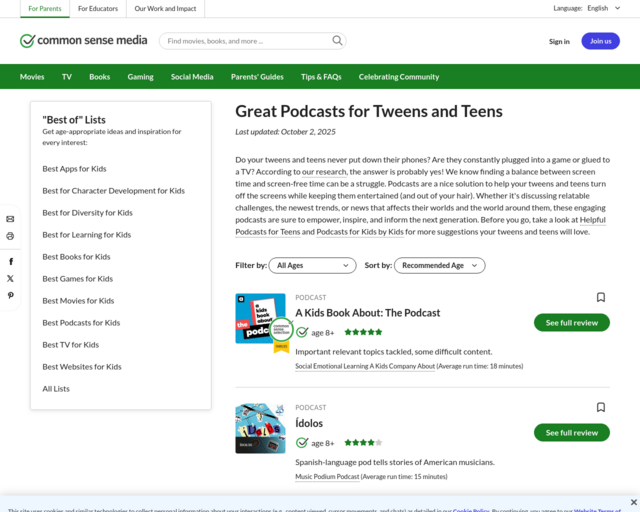Image resolution: width=640 pixels, height=512 pixels.
Task: Open the Books menu
Action: [100, 77]
